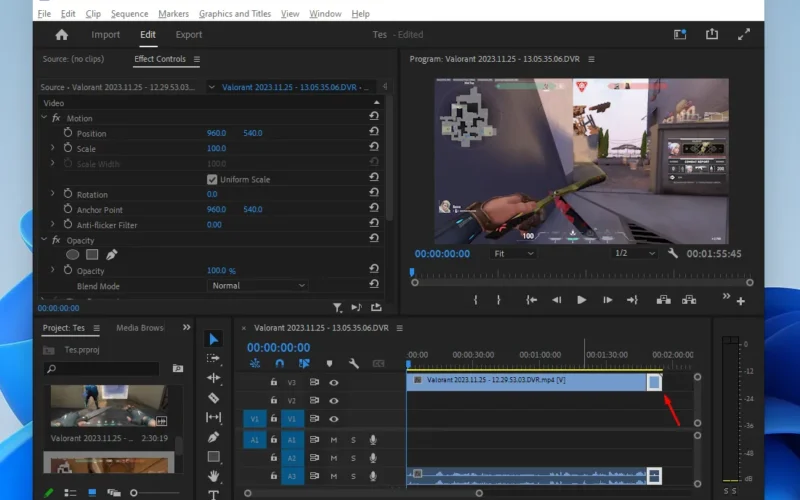Screen dimensions: 800x500
Task: Open the Graphics and Titles menu
Action: [x=235, y=14]
